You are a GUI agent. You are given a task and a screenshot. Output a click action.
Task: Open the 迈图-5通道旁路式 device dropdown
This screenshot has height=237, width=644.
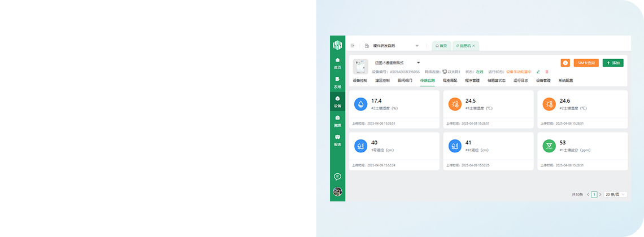click(x=397, y=63)
